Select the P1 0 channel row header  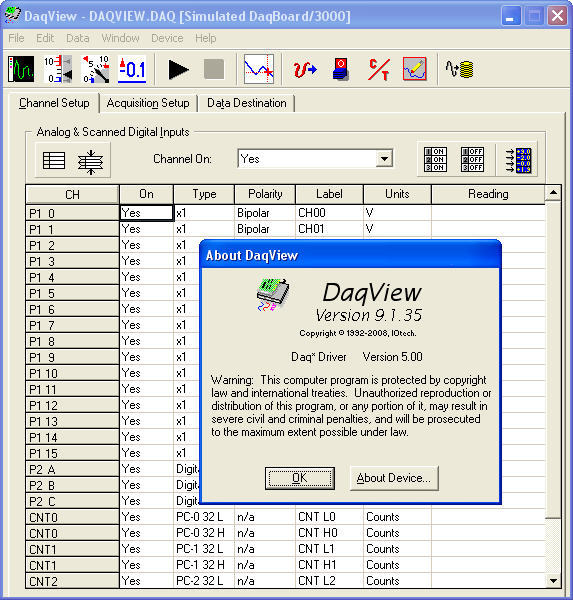(x=72, y=213)
